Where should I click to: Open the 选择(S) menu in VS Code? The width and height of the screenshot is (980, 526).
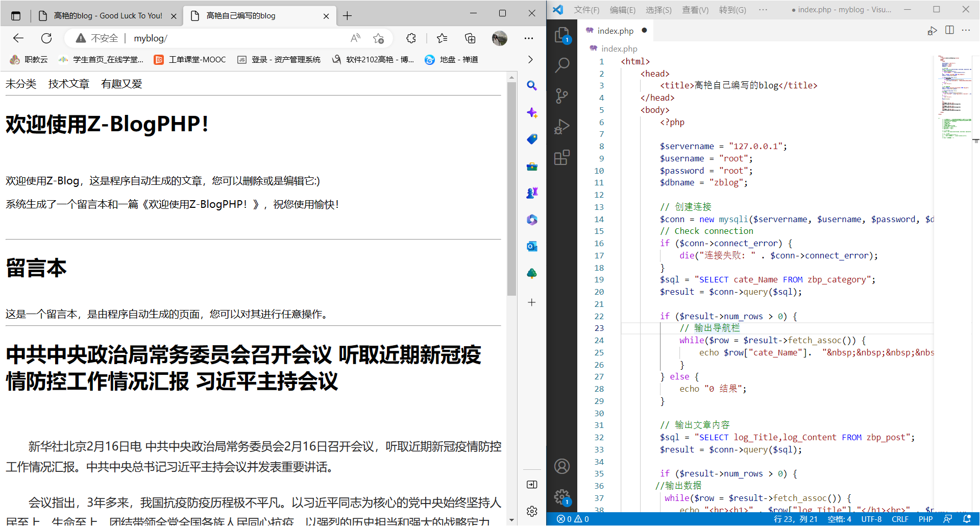658,10
